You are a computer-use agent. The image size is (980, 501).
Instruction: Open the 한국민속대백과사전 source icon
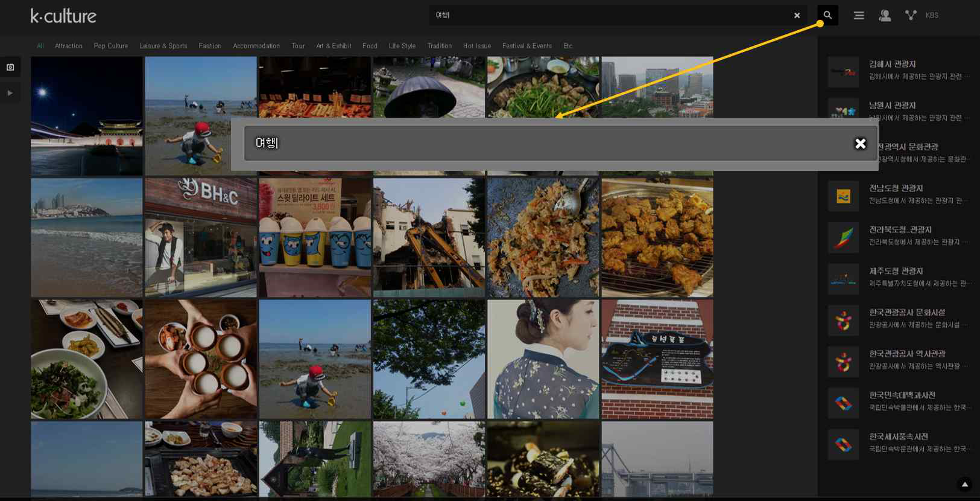tap(843, 403)
